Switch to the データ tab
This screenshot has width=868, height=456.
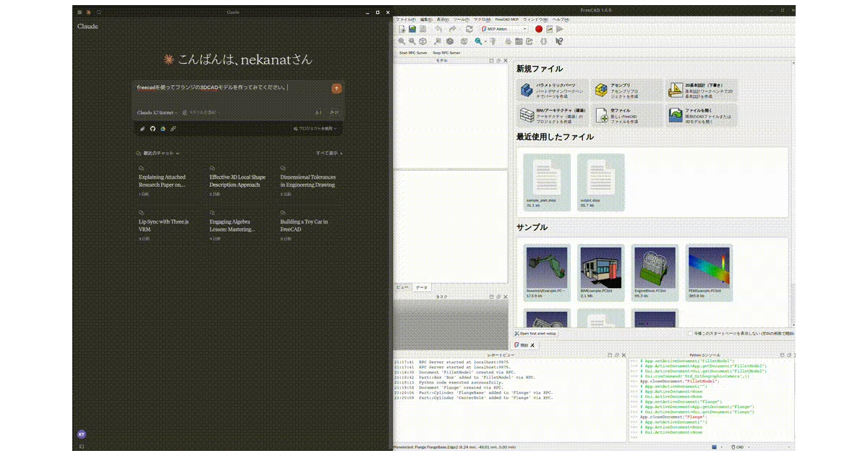[421, 287]
